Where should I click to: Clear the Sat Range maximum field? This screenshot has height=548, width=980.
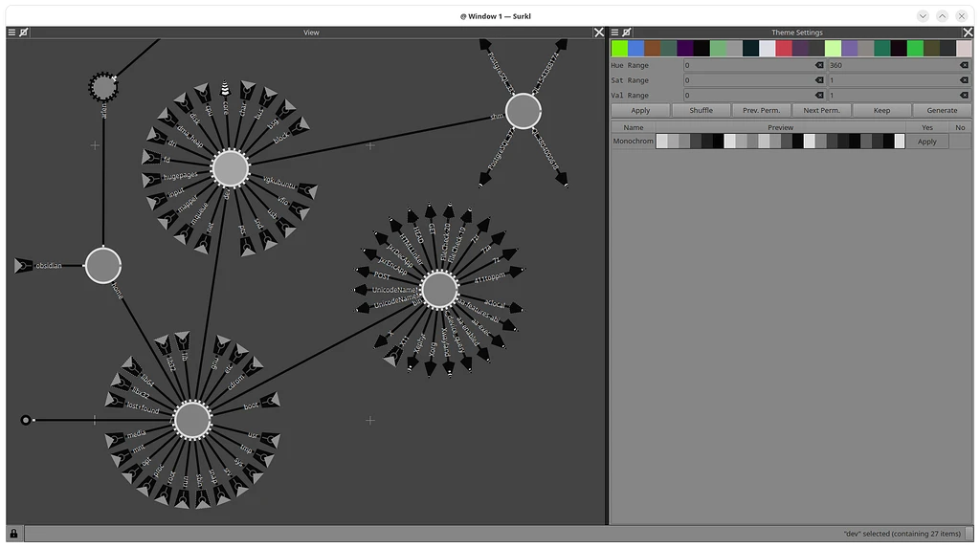point(964,80)
